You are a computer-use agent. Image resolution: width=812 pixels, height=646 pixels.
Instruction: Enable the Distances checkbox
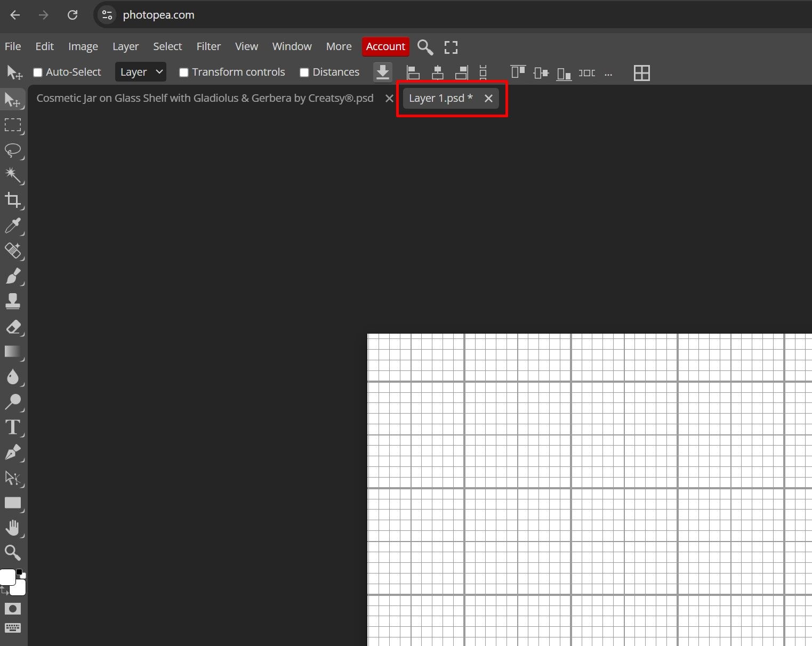click(304, 72)
